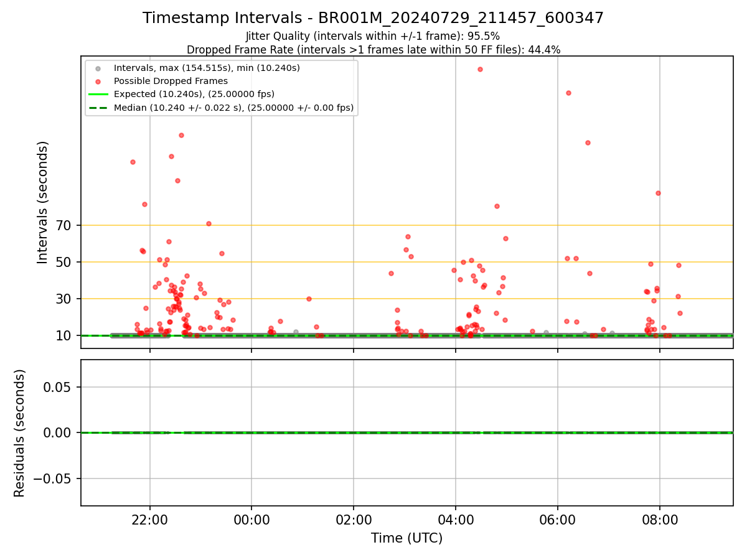Click legend entry 'Expected (10.240s), (25.00000 fps)'

point(194,95)
